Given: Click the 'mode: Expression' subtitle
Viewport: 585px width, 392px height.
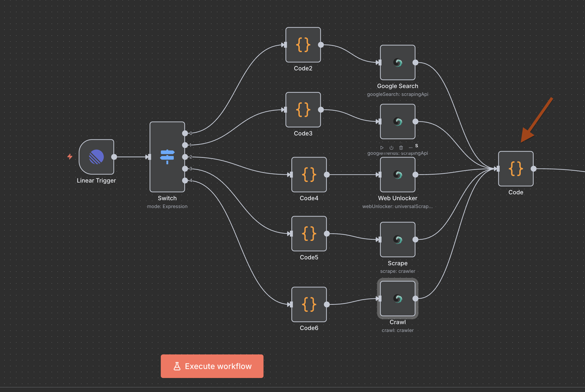Looking at the screenshot, I should pyautogui.click(x=167, y=207).
